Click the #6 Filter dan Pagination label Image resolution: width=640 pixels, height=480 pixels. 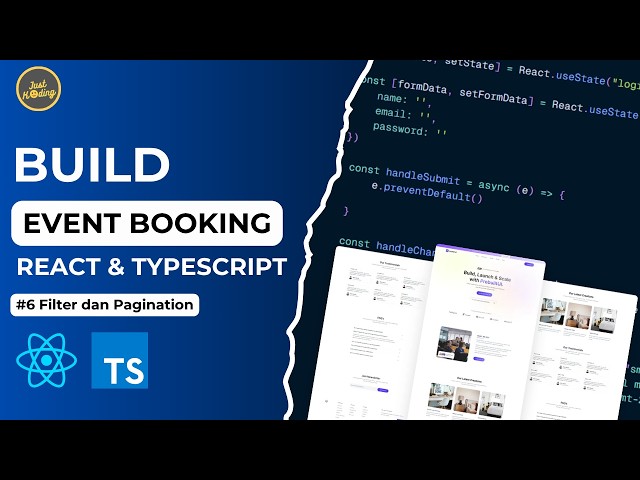click(104, 305)
